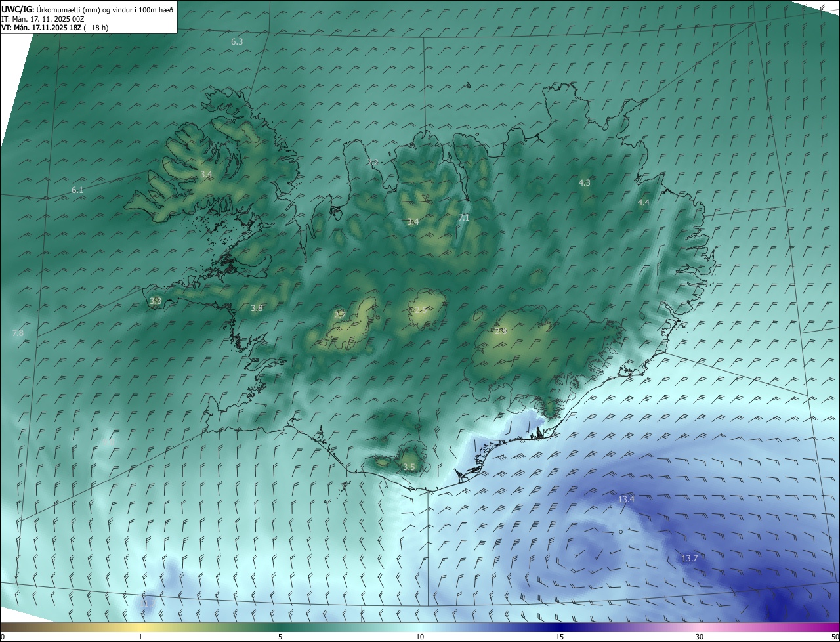The width and height of the screenshot is (840, 642).
Task: Click the 6.1 value label over the sea
Action: [77, 190]
